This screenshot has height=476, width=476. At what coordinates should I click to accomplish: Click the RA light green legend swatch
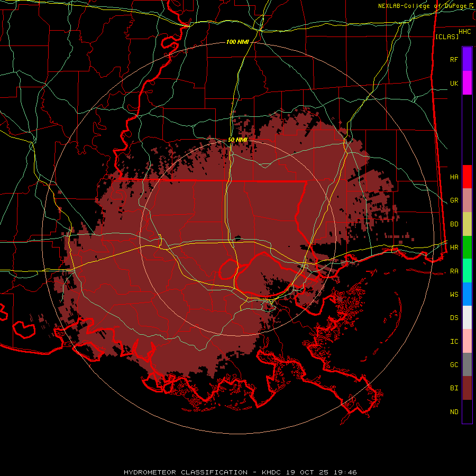[x=467, y=271]
